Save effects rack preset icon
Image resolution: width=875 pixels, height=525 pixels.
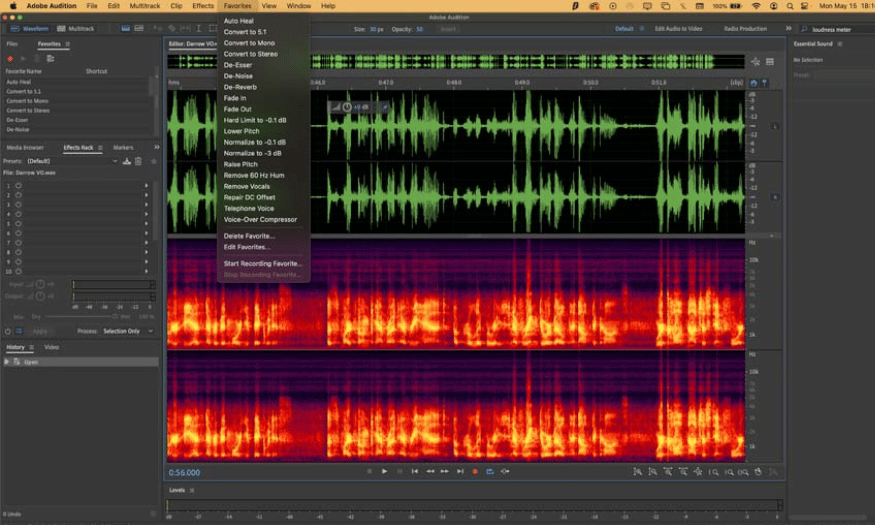click(x=127, y=161)
